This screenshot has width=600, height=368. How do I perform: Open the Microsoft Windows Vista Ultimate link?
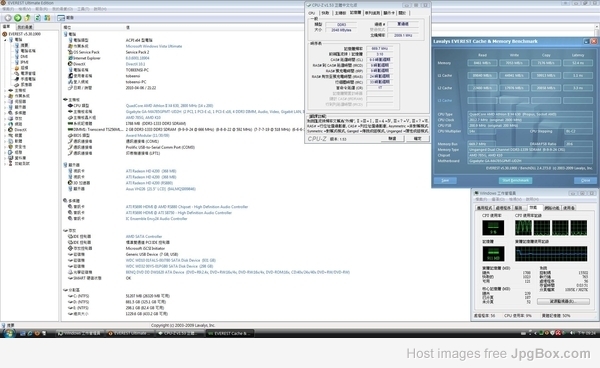154,46
